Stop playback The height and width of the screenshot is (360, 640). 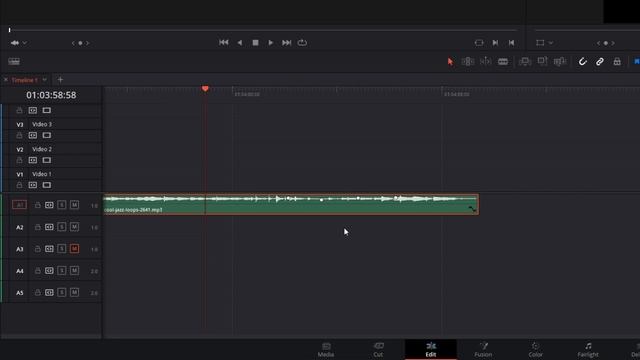click(x=255, y=42)
